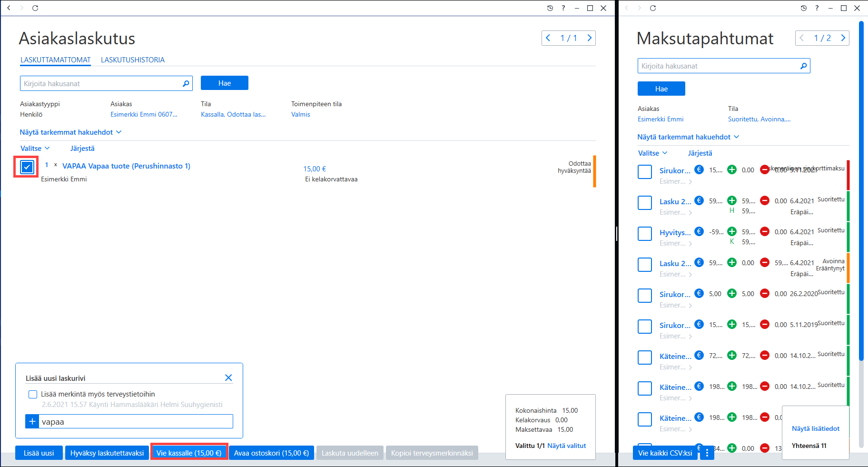Enable Lisää merkintä myös terveystietoihin checkbox
This screenshot has width=868, height=467.
(33, 394)
